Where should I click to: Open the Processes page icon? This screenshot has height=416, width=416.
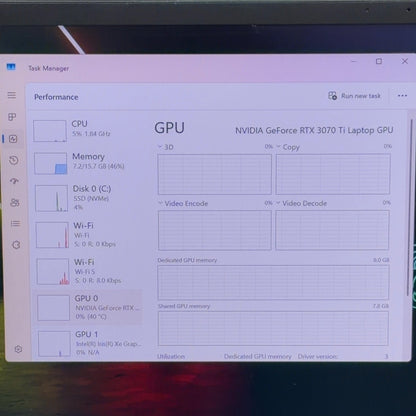[x=12, y=117]
